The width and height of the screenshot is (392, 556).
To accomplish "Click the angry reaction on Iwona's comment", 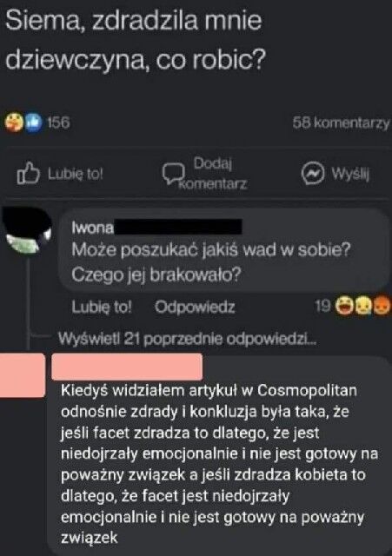I will coord(382,307).
